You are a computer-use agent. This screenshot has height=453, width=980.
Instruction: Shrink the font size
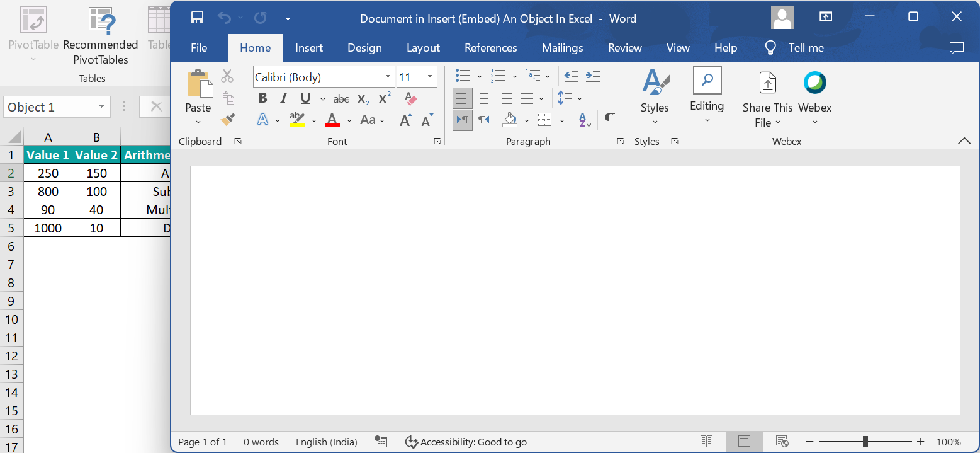point(427,120)
